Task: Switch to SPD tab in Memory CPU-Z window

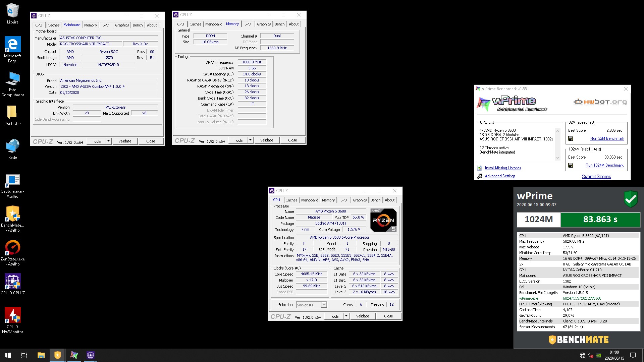Action: (x=248, y=24)
